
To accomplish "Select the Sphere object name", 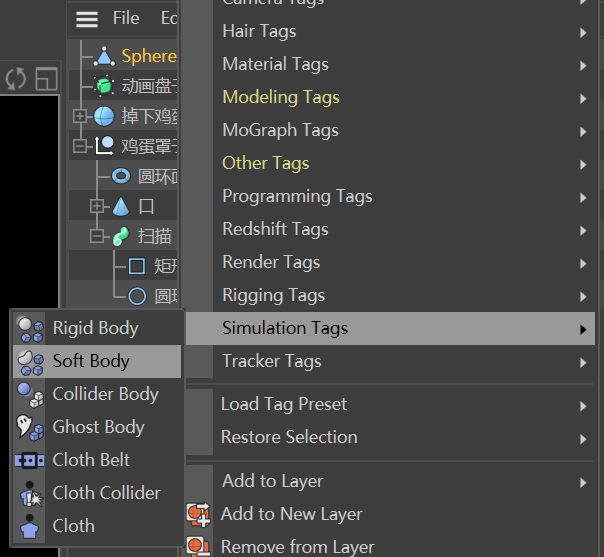I will pyautogui.click(x=149, y=56).
